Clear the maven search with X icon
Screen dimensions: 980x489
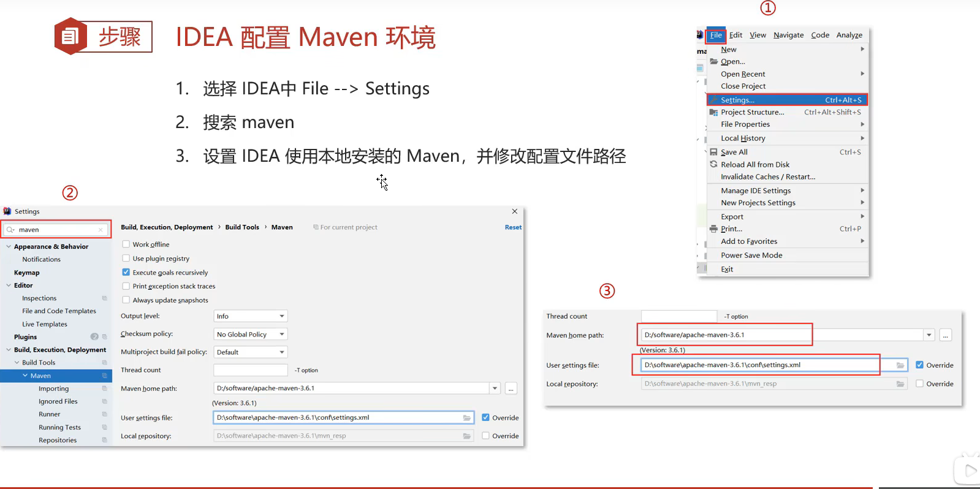[101, 230]
